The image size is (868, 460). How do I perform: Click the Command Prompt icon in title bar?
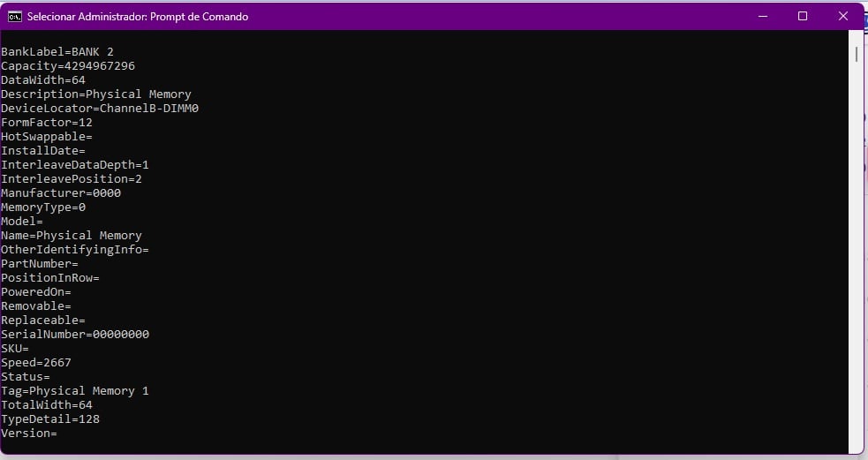(x=14, y=17)
